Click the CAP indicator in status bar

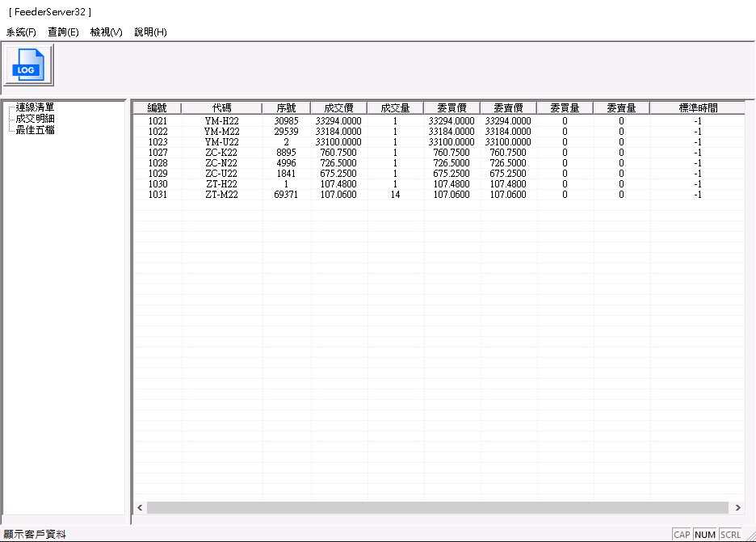click(682, 535)
